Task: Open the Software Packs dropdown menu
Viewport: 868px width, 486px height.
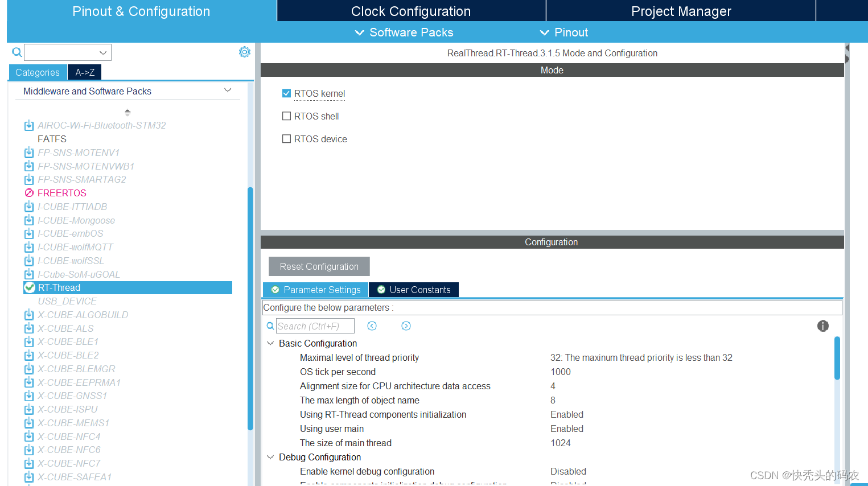Action: [x=404, y=32]
